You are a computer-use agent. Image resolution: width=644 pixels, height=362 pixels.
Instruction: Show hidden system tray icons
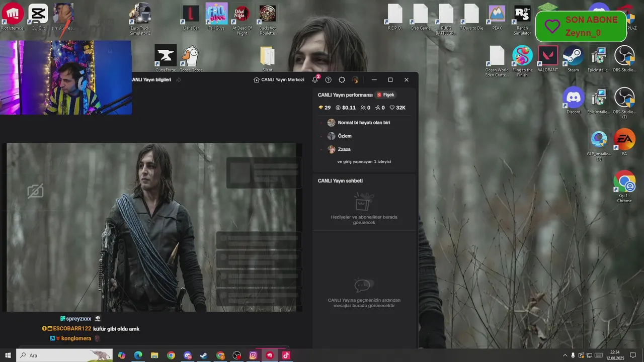click(565, 355)
